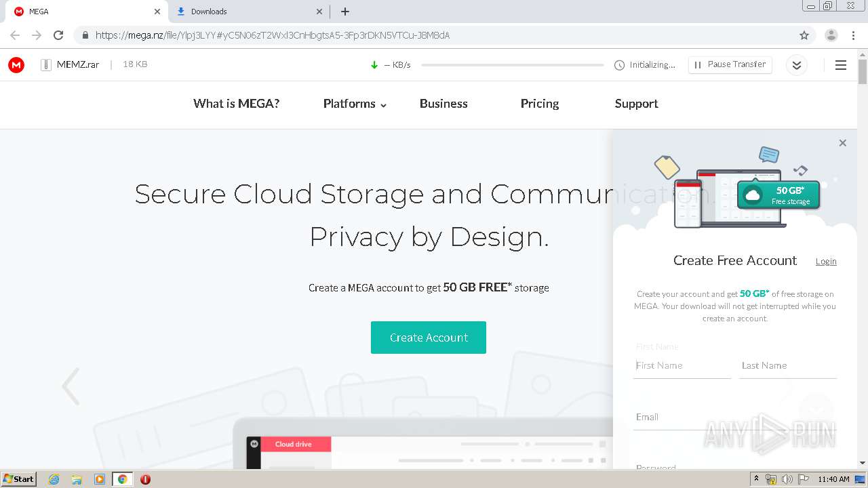Click the site padlock icon
Screen dimensions: 868x488
pyautogui.click(x=85, y=35)
